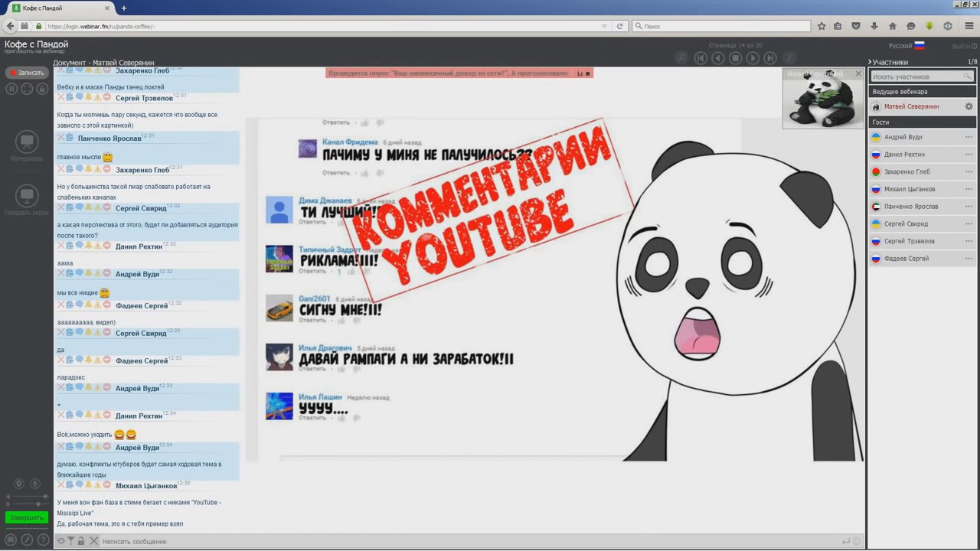Click the send arrow in the message bar
This screenshot has height=551, width=980.
coord(846,541)
